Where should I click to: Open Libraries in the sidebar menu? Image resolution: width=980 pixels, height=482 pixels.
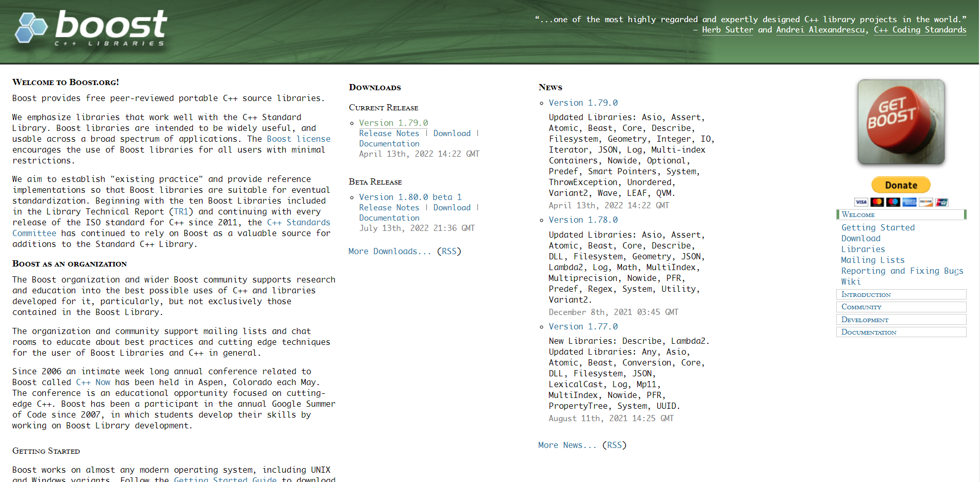coord(863,250)
